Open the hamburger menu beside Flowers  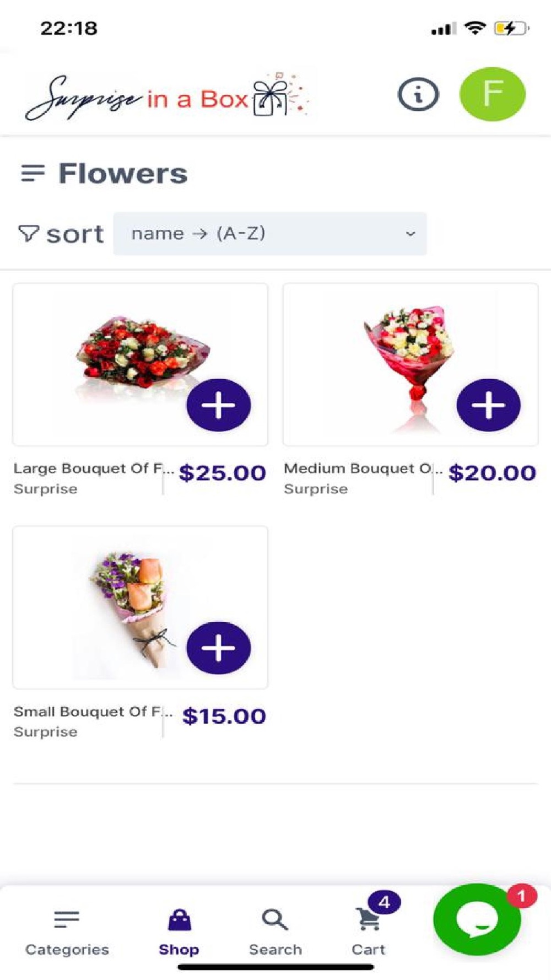(x=33, y=173)
